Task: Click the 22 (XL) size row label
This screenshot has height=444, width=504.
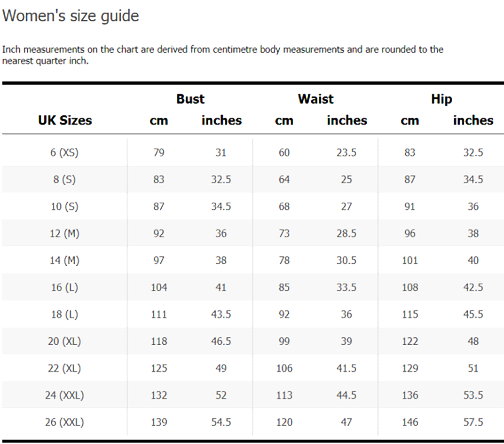Action: click(x=64, y=368)
